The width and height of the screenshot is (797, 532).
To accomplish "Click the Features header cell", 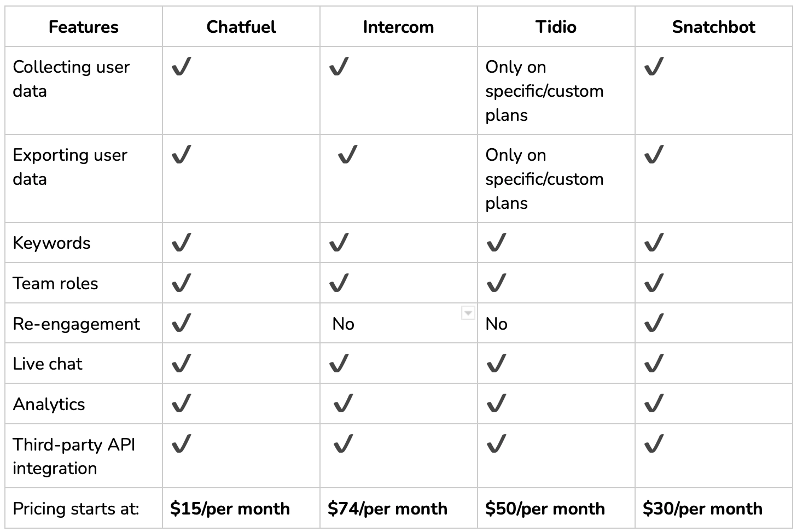I will point(84,27).
